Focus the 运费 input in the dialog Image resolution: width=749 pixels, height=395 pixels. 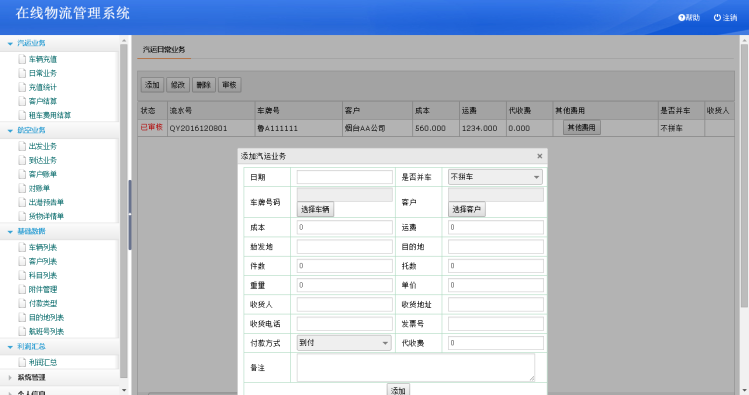point(495,227)
